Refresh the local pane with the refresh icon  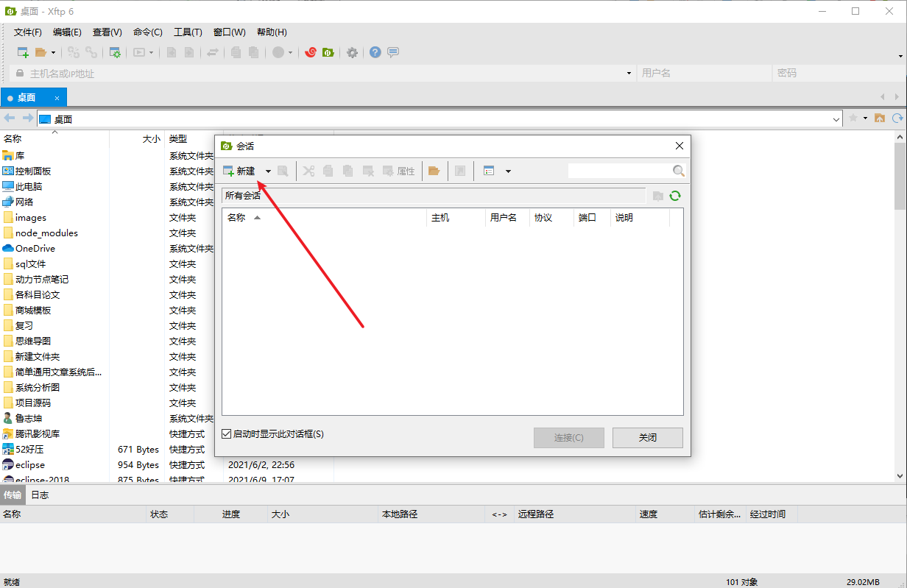tap(897, 118)
